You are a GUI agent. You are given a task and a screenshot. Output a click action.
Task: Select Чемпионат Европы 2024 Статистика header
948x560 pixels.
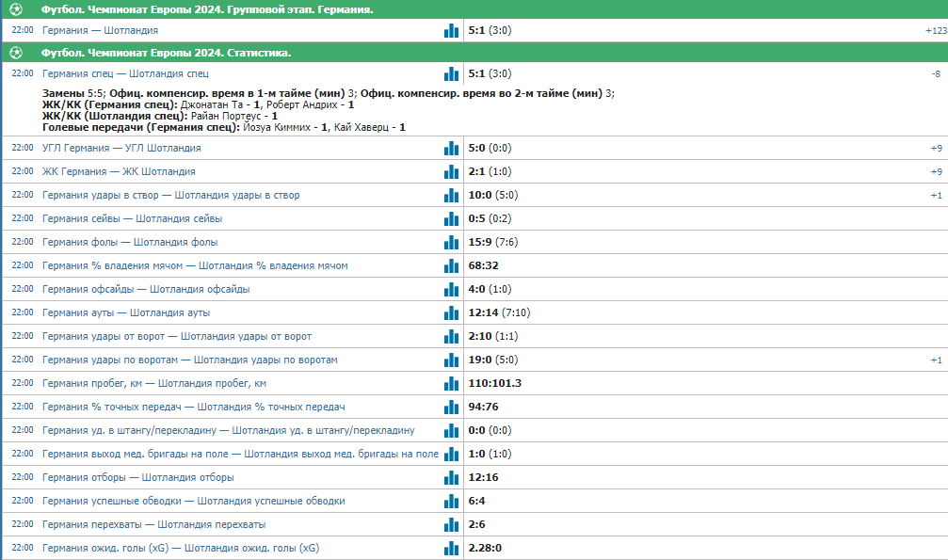(x=166, y=54)
